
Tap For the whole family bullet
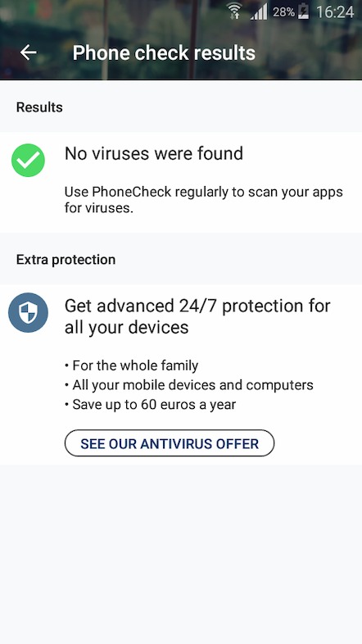[x=131, y=365]
